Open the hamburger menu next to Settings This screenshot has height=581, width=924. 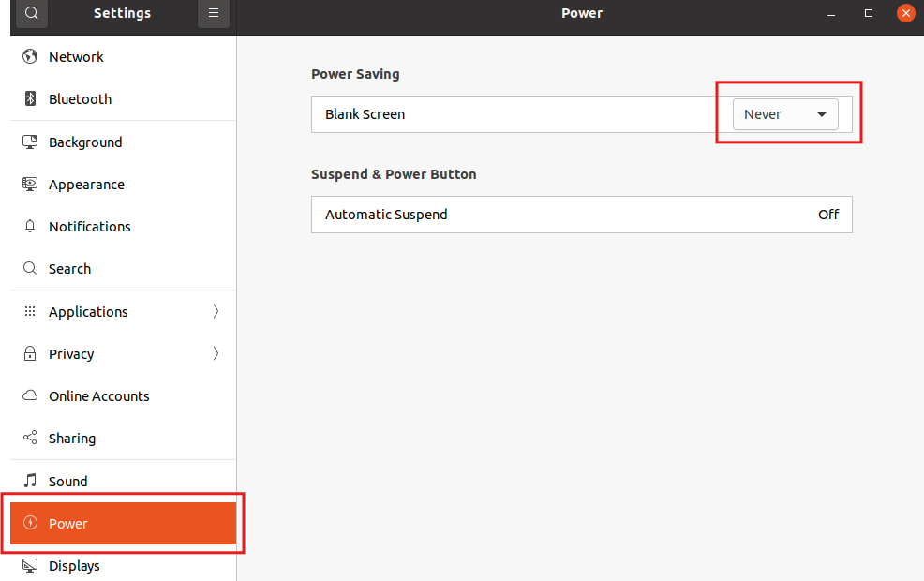click(214, 13)
